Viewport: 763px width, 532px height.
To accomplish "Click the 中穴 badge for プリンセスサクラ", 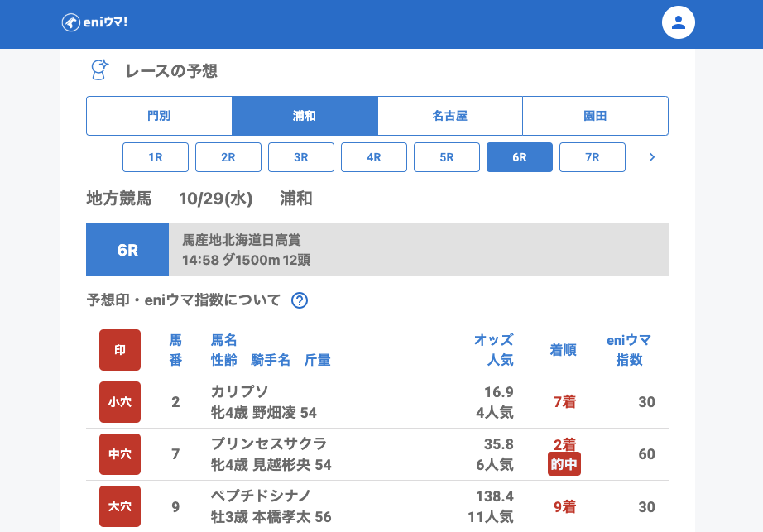I will (x=120, y=454).
